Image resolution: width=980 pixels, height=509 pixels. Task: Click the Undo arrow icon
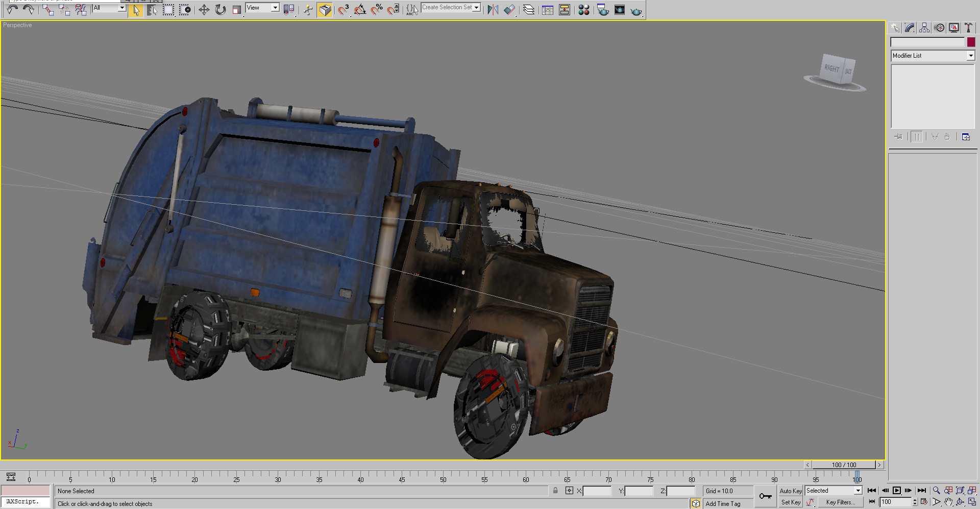pyautogui.click(x=12, y=10)
